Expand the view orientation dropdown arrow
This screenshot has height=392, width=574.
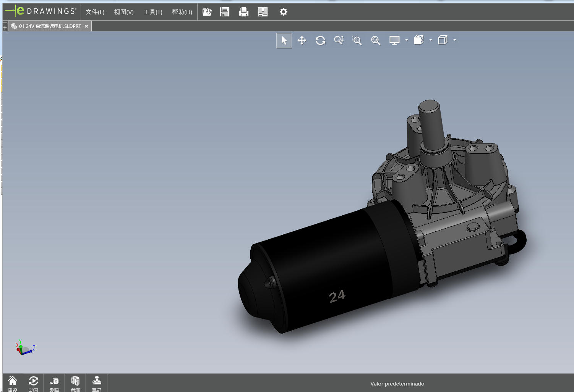pos(431,40)
